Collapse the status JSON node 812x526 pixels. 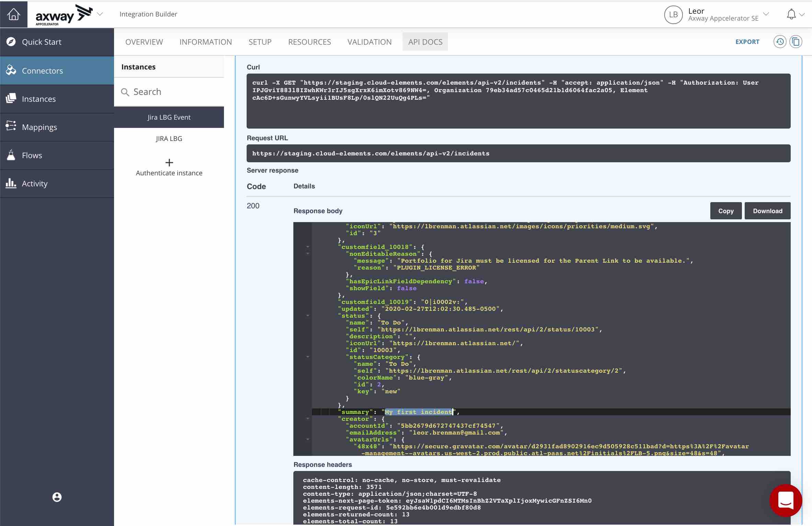click(308, 316)
